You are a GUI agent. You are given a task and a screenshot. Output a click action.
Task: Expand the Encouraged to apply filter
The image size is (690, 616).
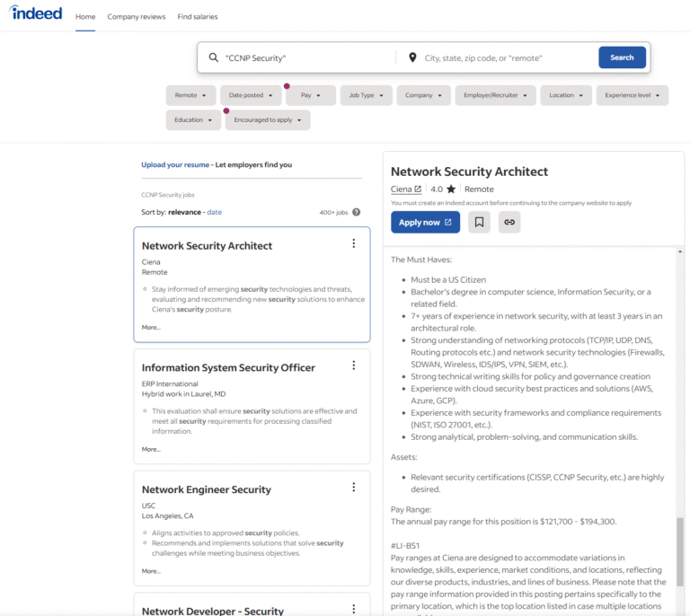(x=268, y=120)
